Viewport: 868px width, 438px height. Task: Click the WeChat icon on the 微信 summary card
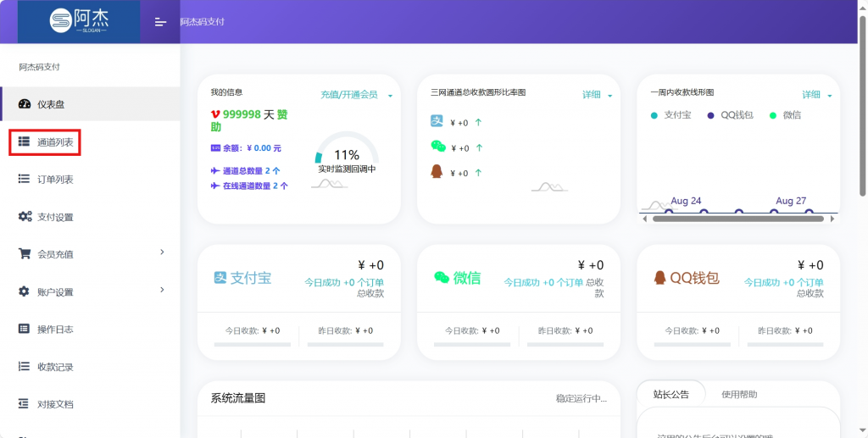tap(441, 278)
